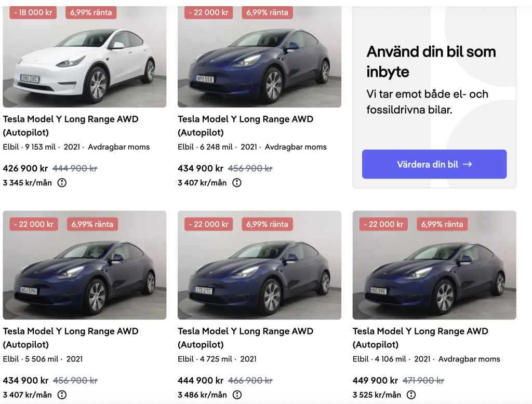Viewport: 532px width, 404px height.
Task: Click the Värdera din bil button
Action: [x=434, y=164]
